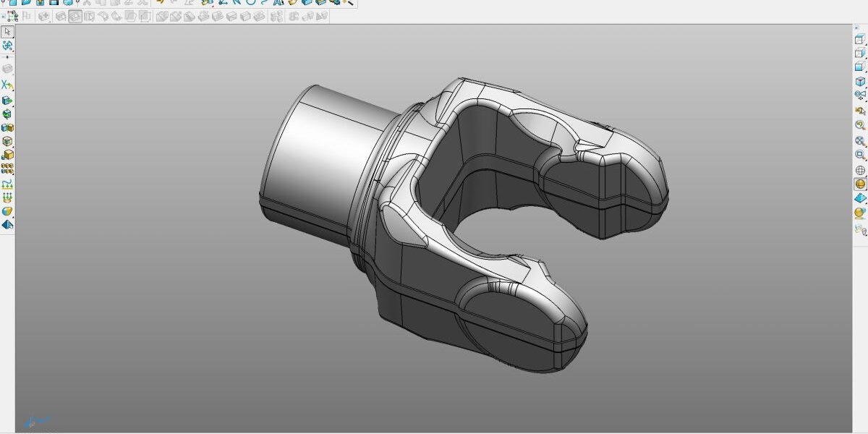The height and width of the screenshot is (434, 868).
Task: Open the six yellow cubes pattern tool
Action: point(7,169)
